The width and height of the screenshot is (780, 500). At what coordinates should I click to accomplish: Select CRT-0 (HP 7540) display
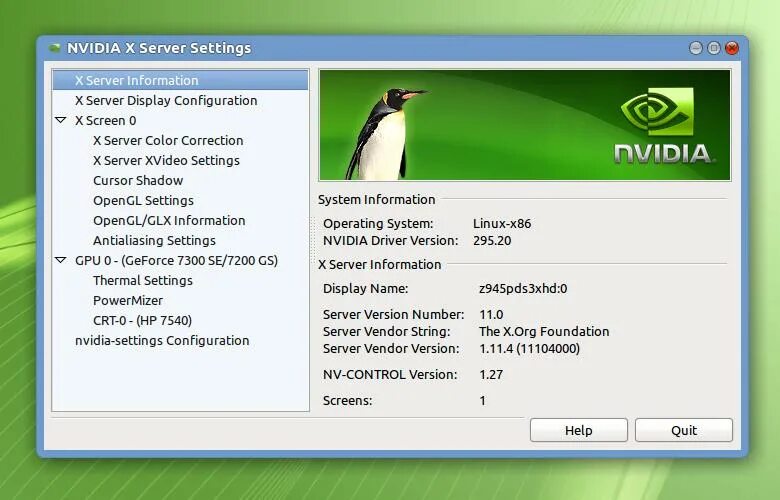pos(142,320)
